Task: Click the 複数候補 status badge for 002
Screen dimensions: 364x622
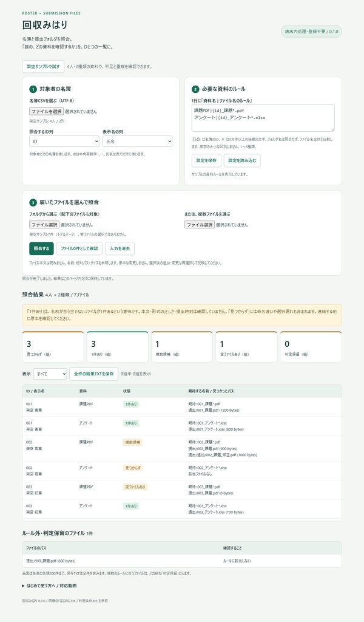Action: pos(133,442)
